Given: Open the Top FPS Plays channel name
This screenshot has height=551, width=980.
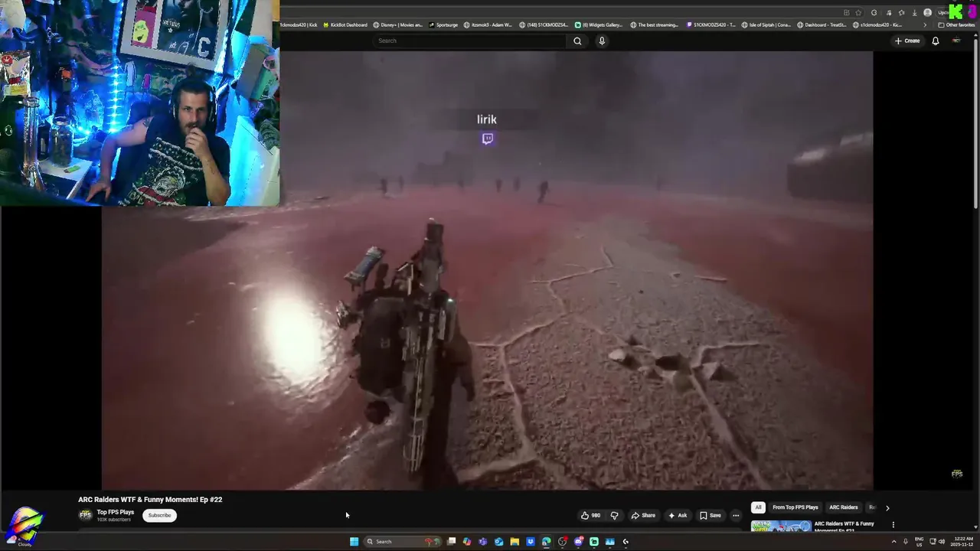Looking at the screenshot, I should [116, 512].
